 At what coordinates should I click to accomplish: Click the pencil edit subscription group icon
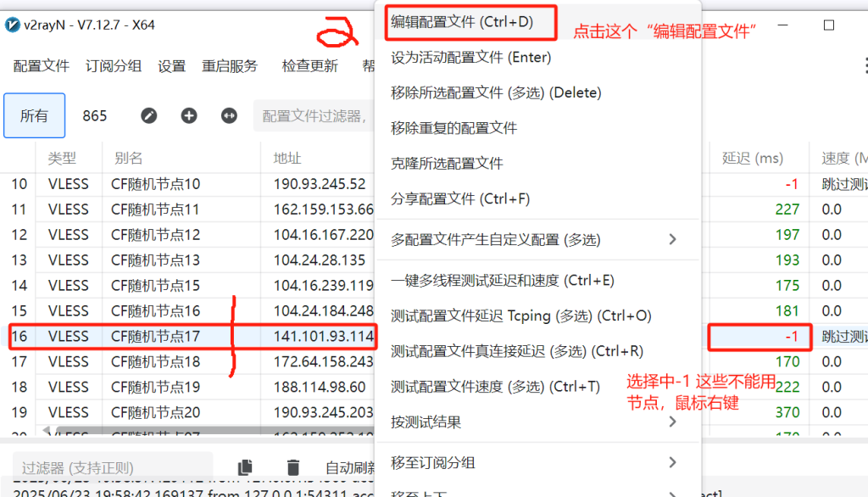(148, 116)
